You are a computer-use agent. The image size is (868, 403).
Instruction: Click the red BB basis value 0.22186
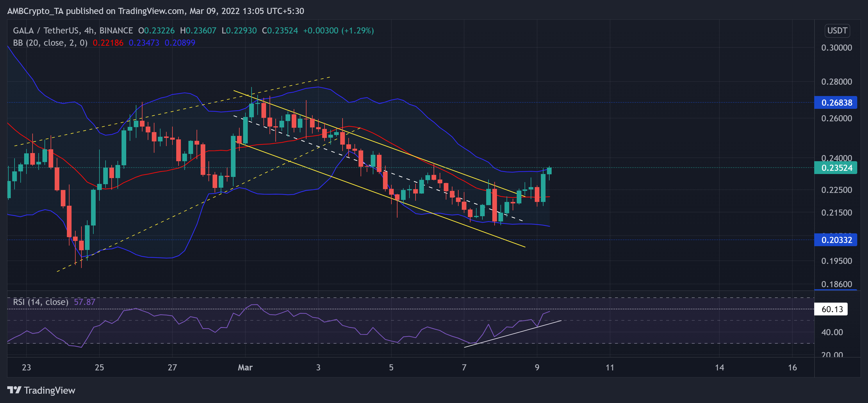coord(108,43)
